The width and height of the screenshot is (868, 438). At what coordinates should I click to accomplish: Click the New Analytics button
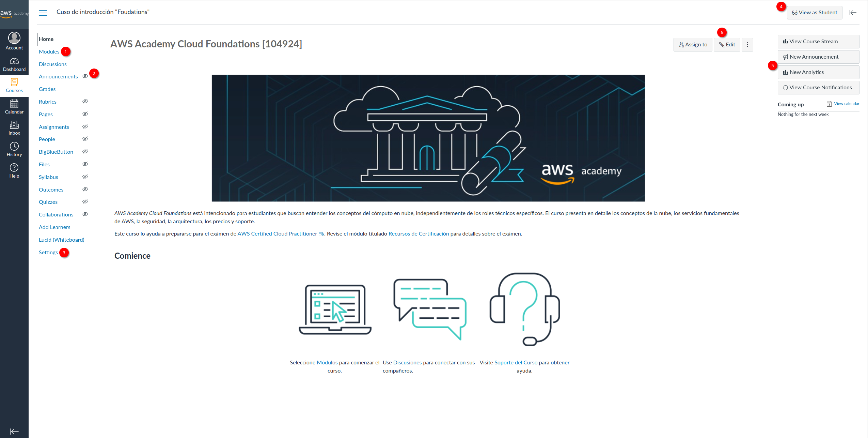click(818, 72)
